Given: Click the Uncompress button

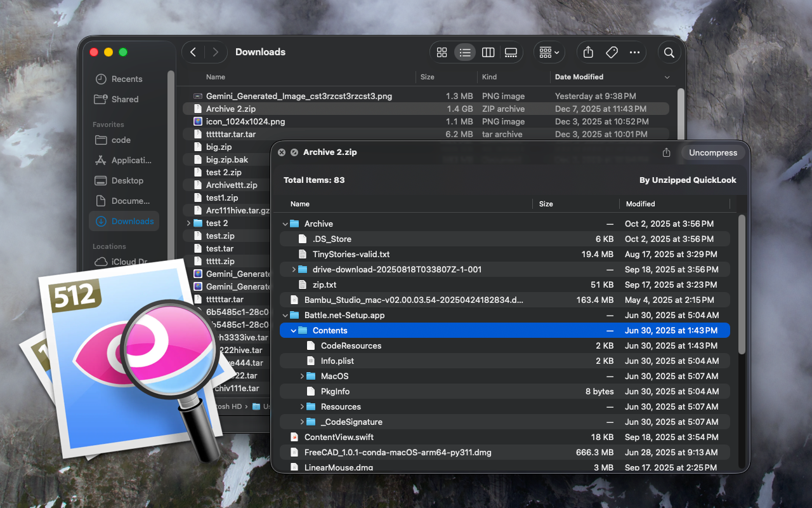Looking at the screenshot, I should point(713,152).
